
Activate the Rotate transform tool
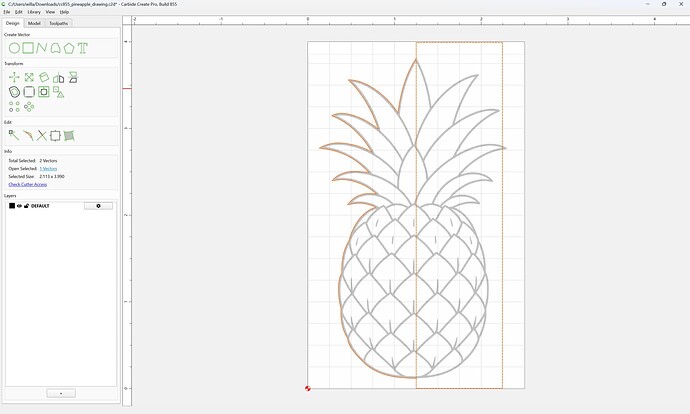[44, 77]
